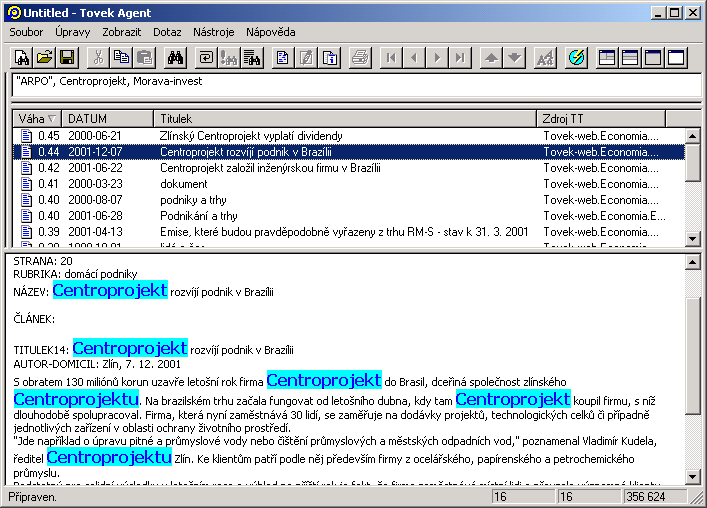Open the Nástroje menu
The width and height of the screenshot is (707, 508).
point(213,32)
